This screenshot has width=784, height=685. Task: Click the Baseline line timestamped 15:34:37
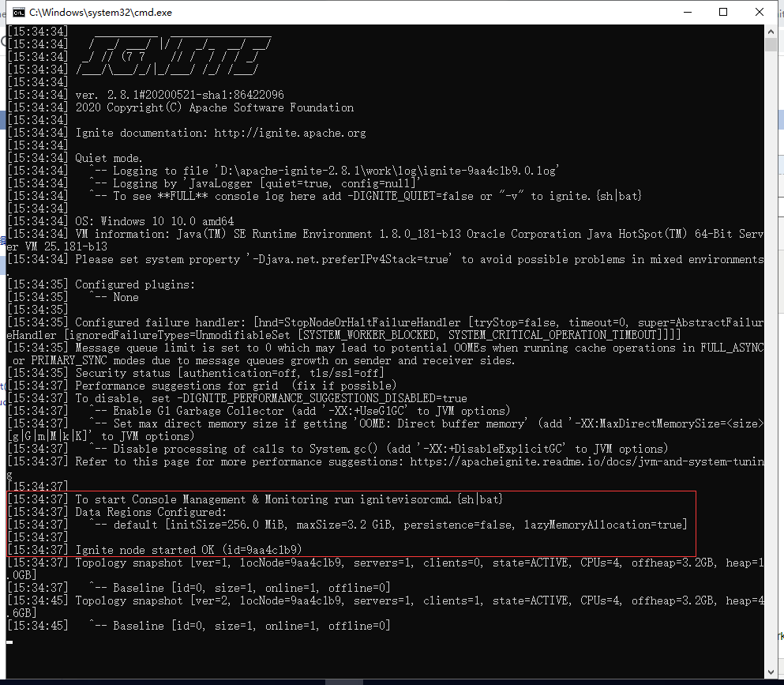[x=239, y=588]
